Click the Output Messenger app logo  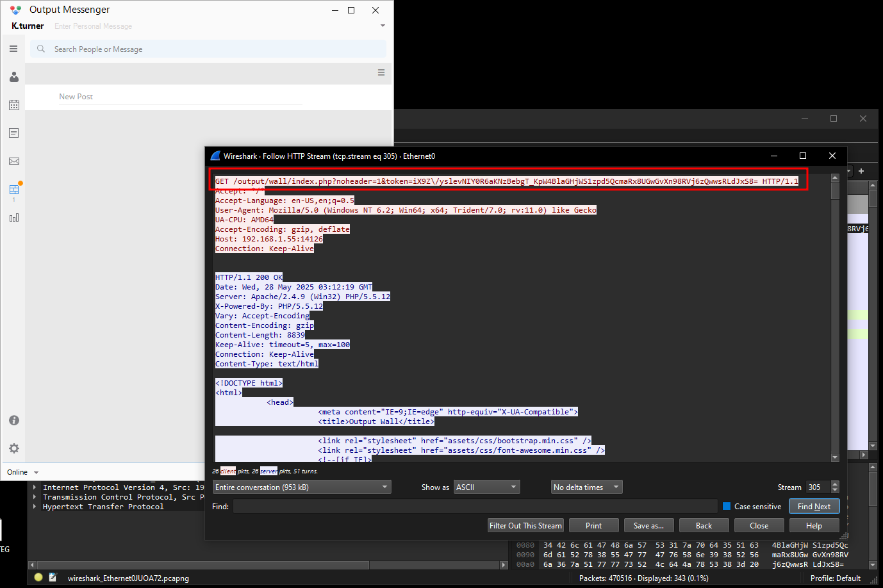(x=15, y=10)
